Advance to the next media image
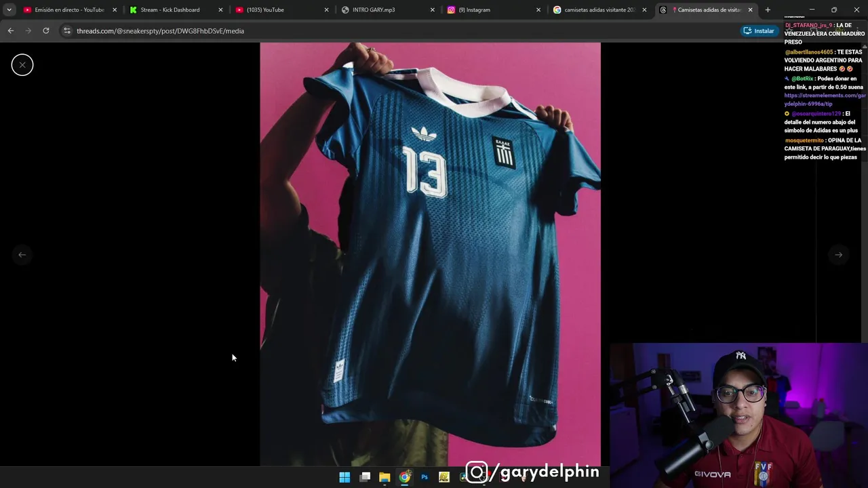Viewport: 868px width, 488px height. point(838,255)
